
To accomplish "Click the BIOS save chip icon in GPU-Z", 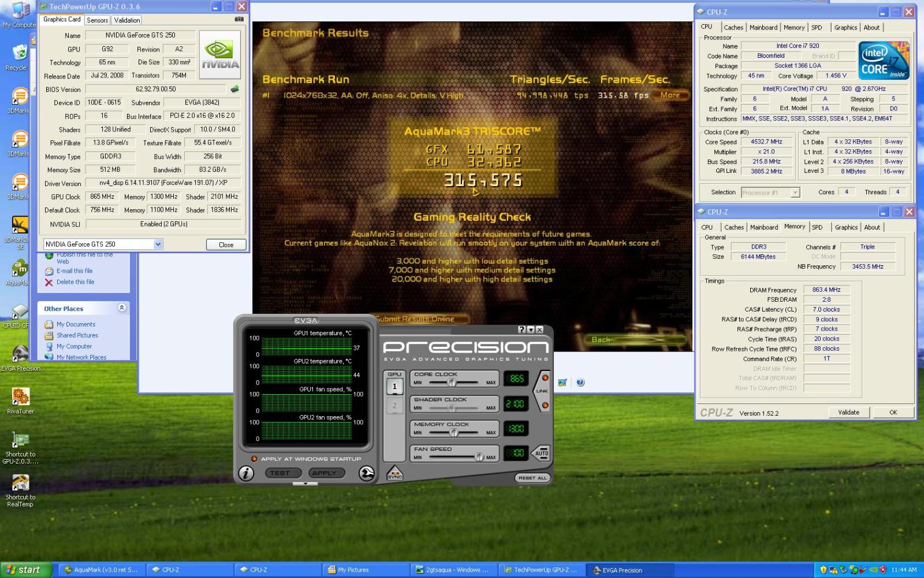I will [234, 89].
